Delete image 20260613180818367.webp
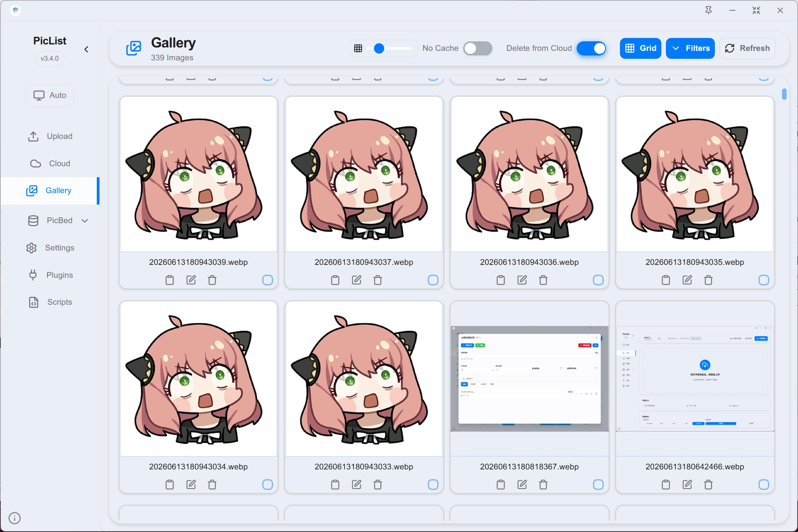The width and height of the screenshot is (798, 532). click(x=543, y=485)
